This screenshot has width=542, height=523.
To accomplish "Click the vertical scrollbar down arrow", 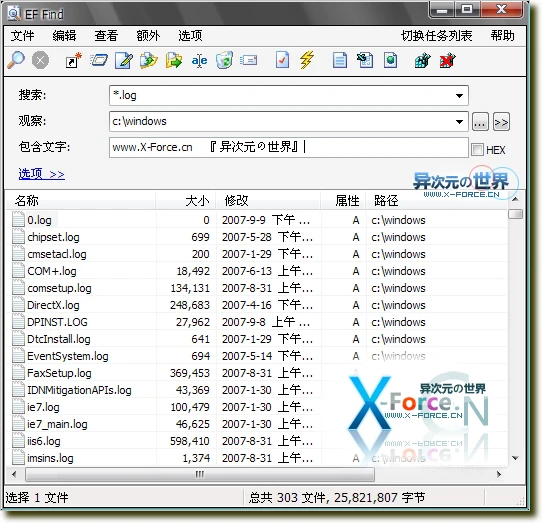I will (x=515, y=458).
